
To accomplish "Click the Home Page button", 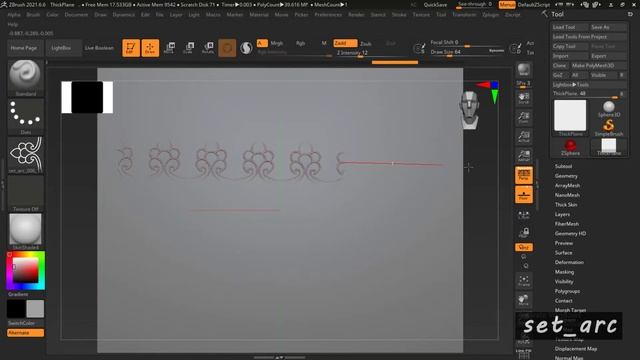I will coord(24,48).
